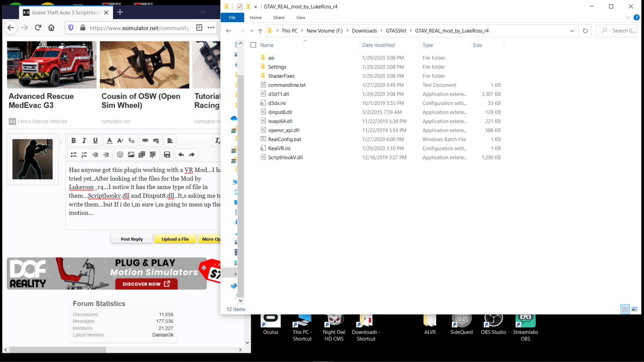Select the RealConfig.bat file
The width and height of the screenshot is (644, 362).
(x=285, y=140)
